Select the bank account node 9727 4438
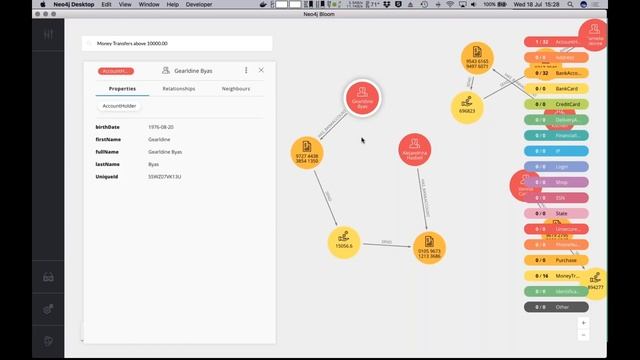This screenshot has height=360, width=640. pyautogui.click(x=307, y=153)
